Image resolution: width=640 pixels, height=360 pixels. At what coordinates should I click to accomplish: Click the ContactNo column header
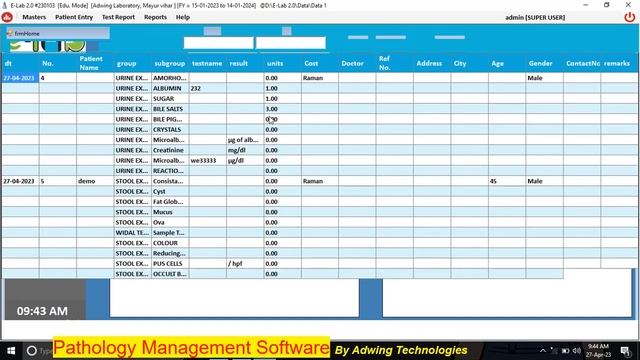582,63
